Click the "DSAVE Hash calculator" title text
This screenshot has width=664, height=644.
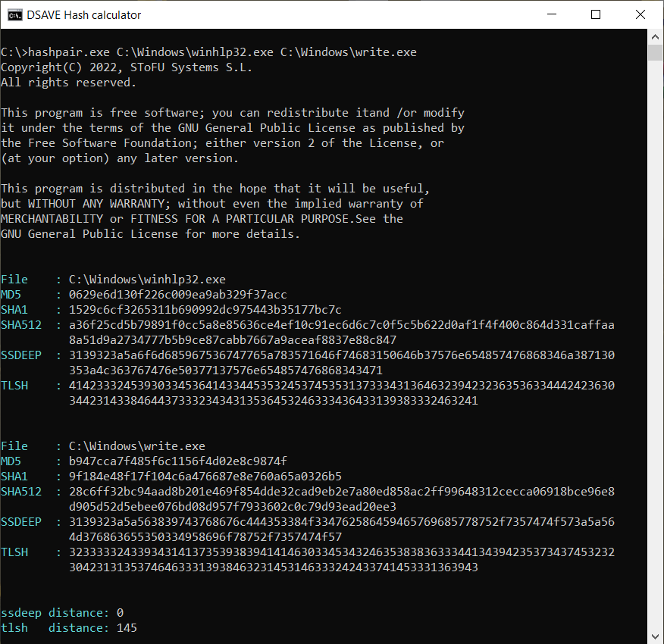pos(83,14)
